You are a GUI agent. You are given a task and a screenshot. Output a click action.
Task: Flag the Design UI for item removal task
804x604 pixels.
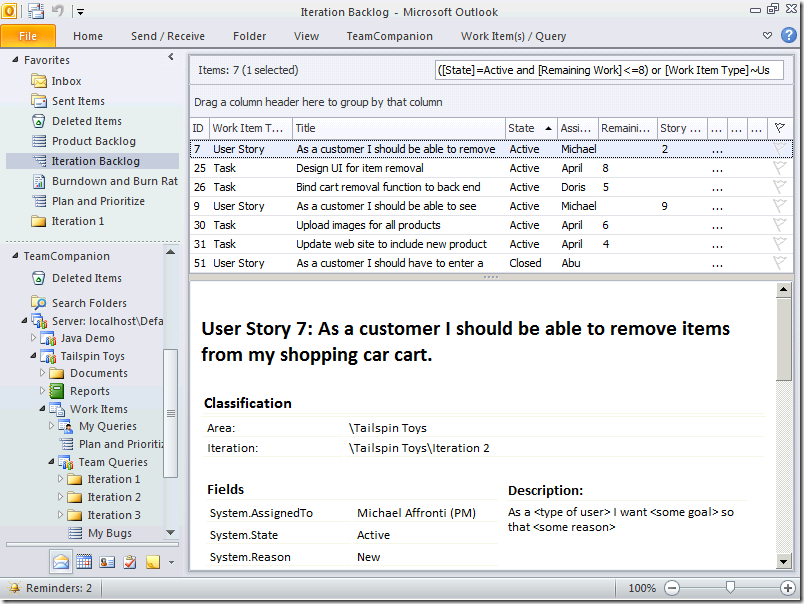780,168
